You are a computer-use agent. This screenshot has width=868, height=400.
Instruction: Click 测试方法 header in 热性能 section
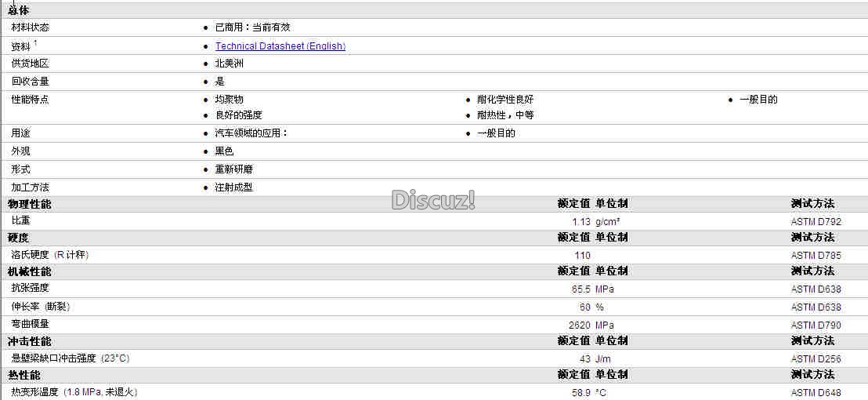tap(812, 375)
